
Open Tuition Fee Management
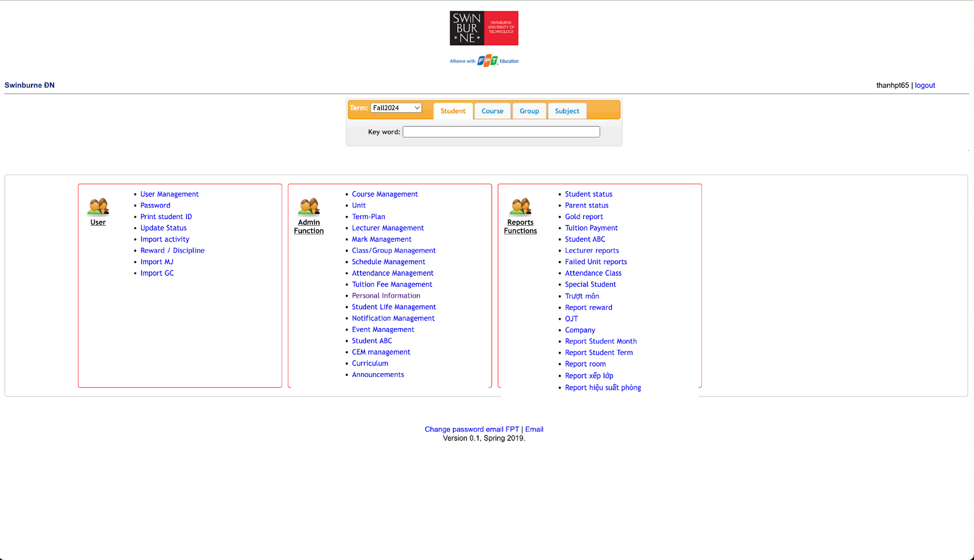click(392, 284)
